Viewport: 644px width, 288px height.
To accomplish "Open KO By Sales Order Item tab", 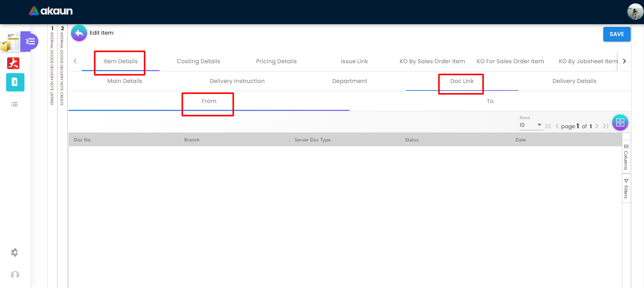I will [432, 61].
